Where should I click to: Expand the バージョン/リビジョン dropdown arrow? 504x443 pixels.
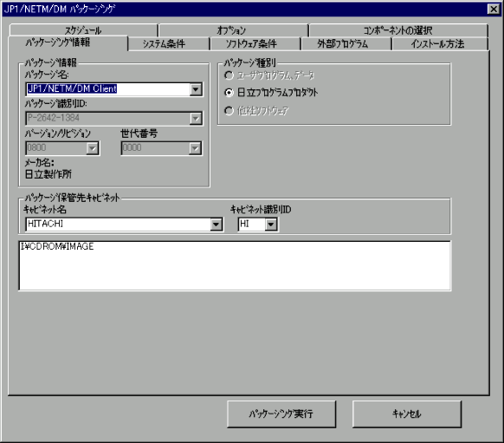coord(93,148)
